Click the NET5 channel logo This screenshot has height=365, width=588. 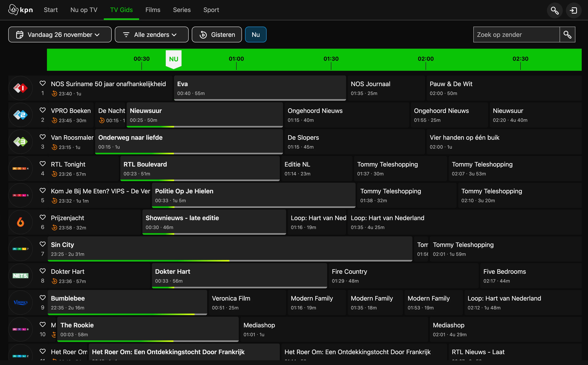21,276
